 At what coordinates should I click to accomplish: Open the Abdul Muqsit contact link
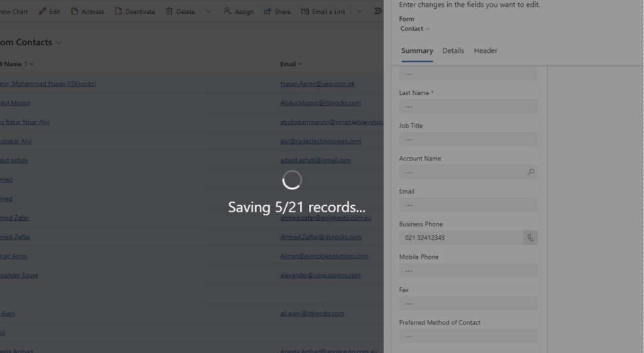(15, 103)
